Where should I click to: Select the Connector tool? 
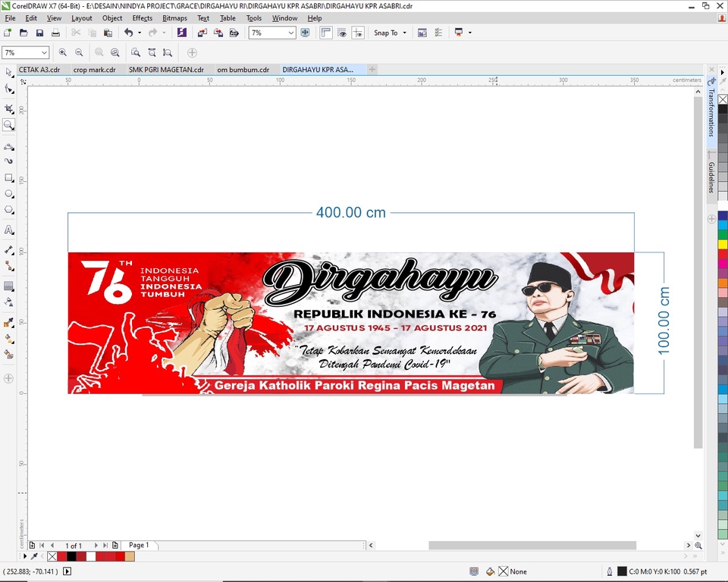[x=8, y=266]
